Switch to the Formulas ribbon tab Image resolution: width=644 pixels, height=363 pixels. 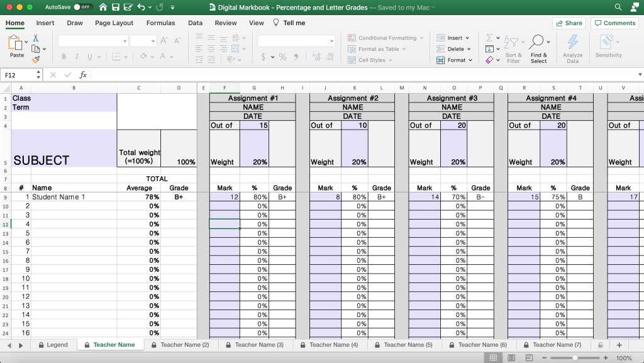tap(160, 22)
